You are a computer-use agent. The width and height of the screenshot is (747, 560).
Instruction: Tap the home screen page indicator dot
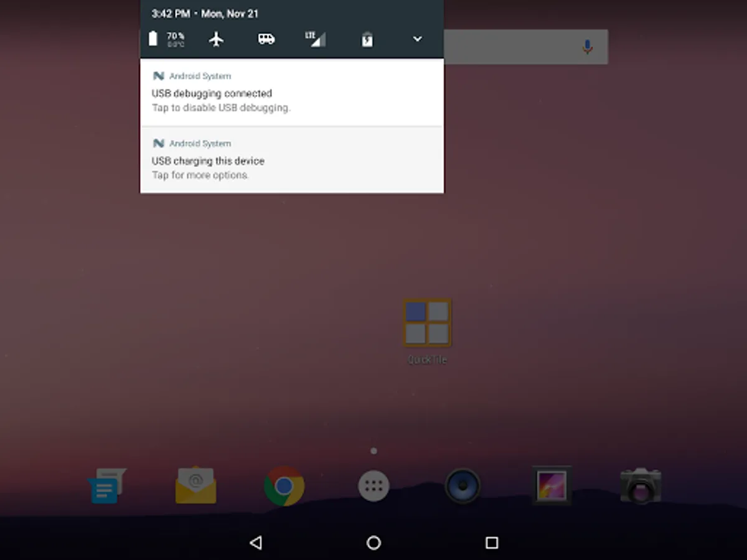[x=374, y=451]
